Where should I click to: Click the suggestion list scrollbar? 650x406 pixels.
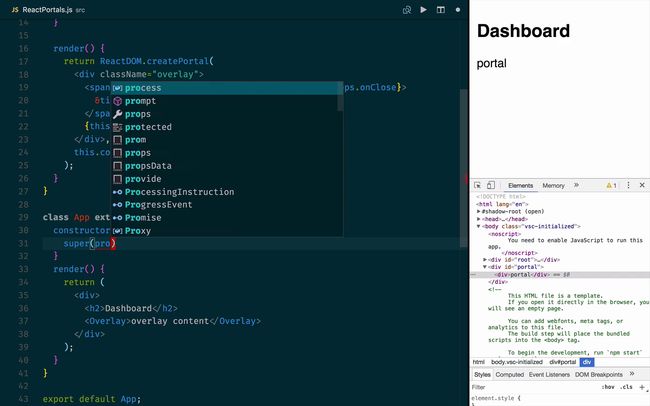pos(340,97)
